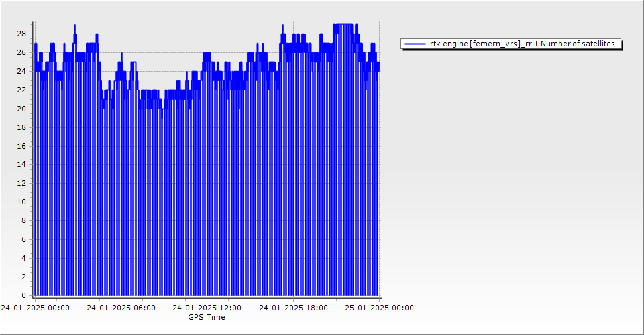Click the y-axis tick label 26

(21, 52)
